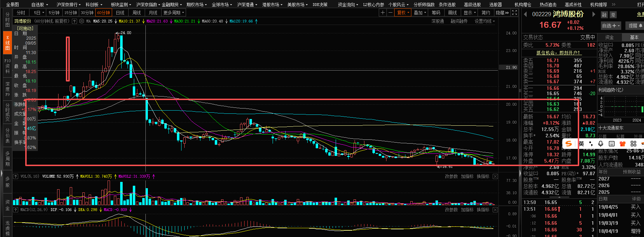644x237 pixels.
Task: Open the 5日 period dropdown arrow
Action: tap(43, 13)
